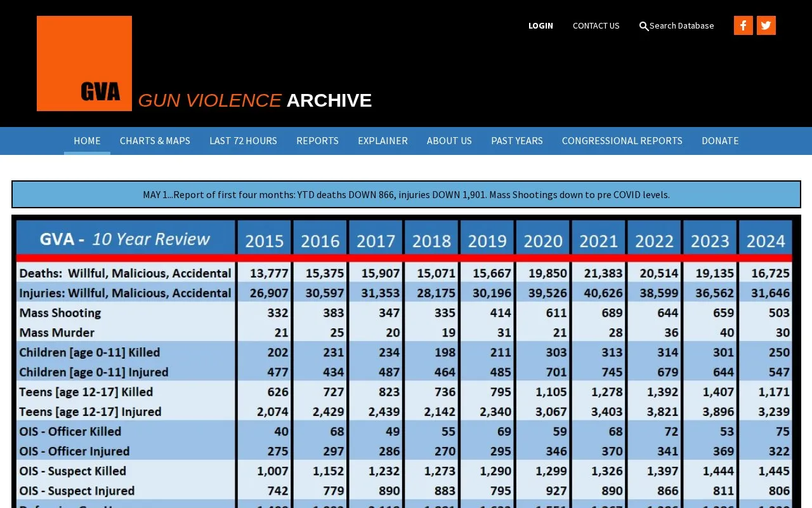
Task: Click the 'Mass Murder' row label
Action: pyautogui.click(x=57, y=332)
